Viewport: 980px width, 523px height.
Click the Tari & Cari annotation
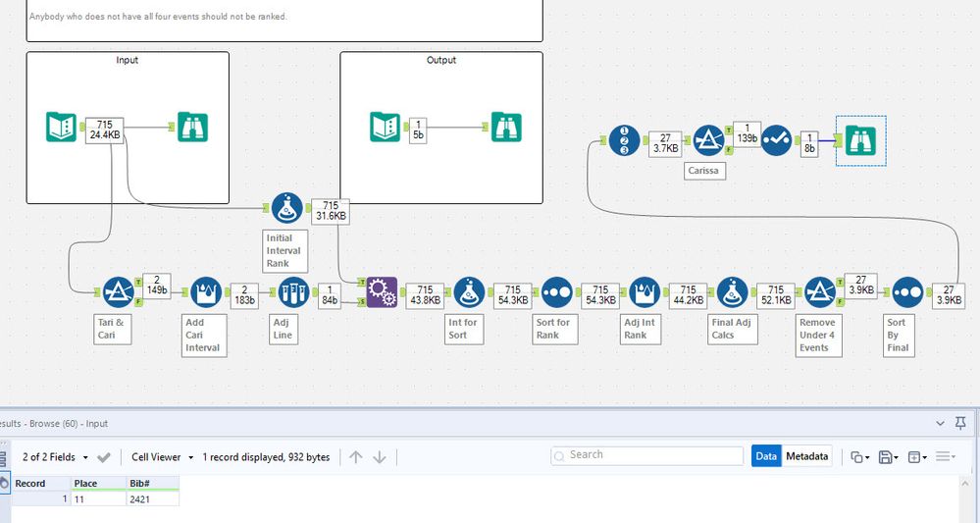click(x=113, y=329)
